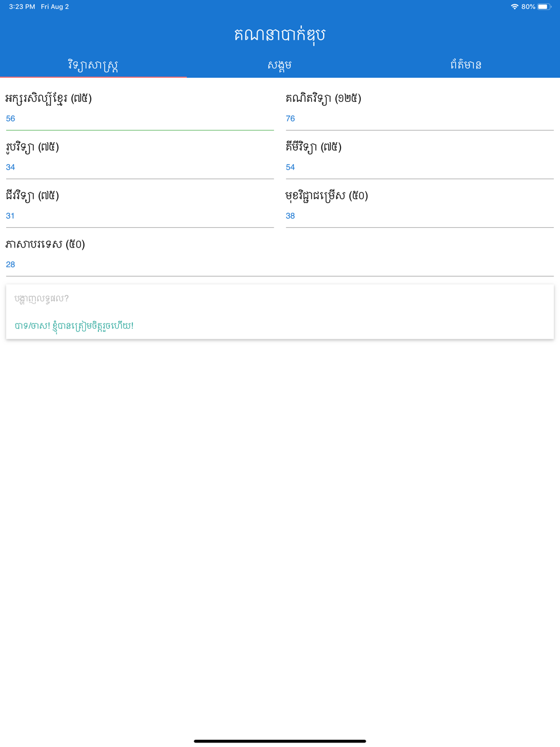
Task: Tap the 3:23 PM clock
Action: (x=22, y=7)
